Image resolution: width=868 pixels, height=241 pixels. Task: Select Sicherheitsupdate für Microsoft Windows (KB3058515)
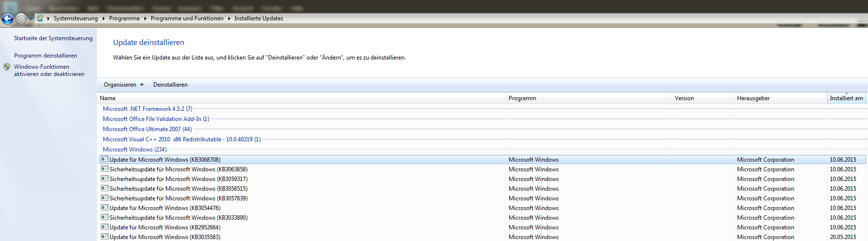coord(178,189)
